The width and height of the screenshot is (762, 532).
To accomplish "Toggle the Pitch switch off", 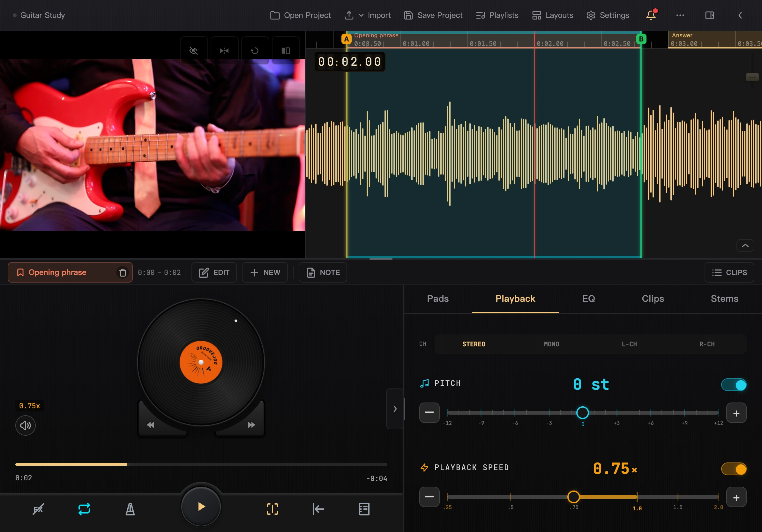I will (734, 385).
